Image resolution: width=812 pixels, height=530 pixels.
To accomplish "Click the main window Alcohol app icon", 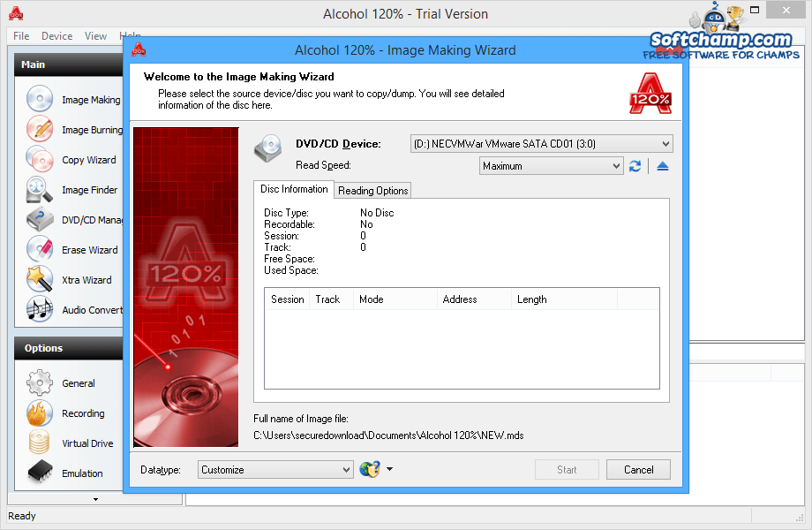I will tap(16, 13).
